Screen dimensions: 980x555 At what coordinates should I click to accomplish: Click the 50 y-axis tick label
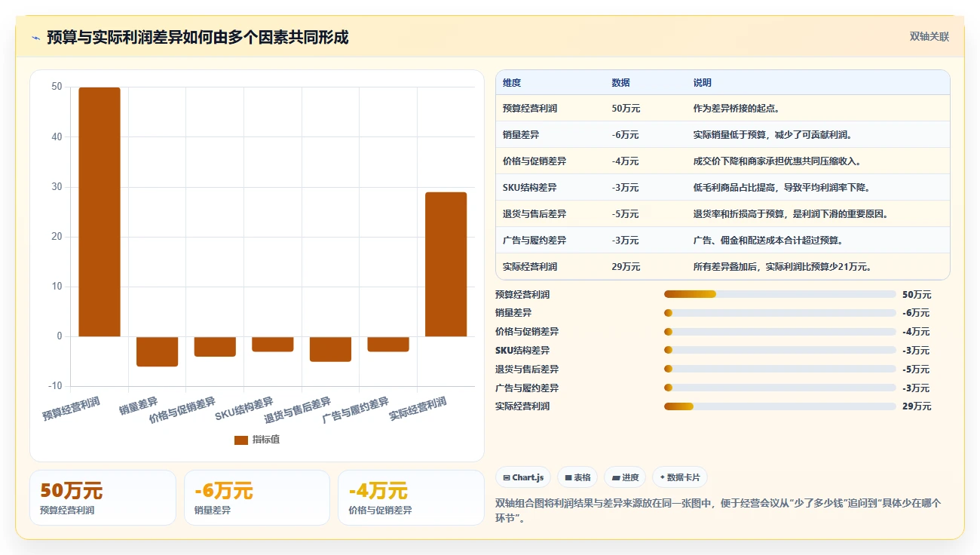click(x=57, y=87)
